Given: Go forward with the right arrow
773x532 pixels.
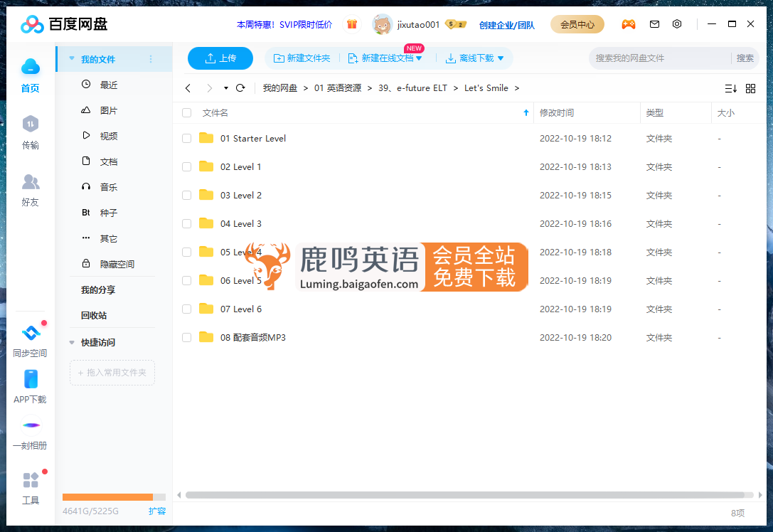Looking at the screenshot, I should click(x=210, y=88).
